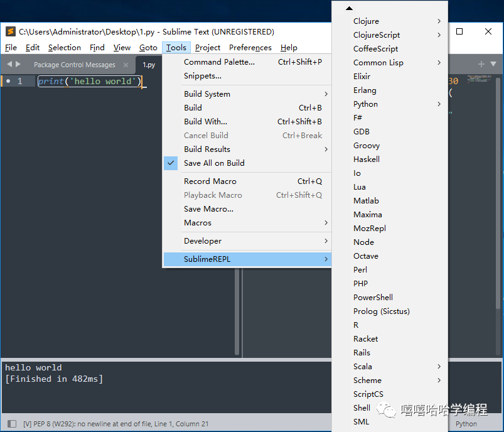504x432 pixels.
Task: Choose Command Palette... entry
Action: click(247, 62)
